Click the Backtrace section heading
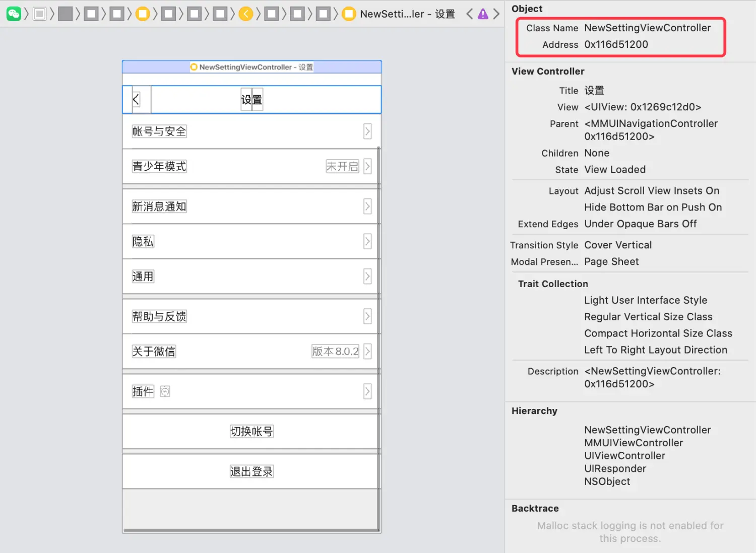The image size is (756, 553). 535,509
